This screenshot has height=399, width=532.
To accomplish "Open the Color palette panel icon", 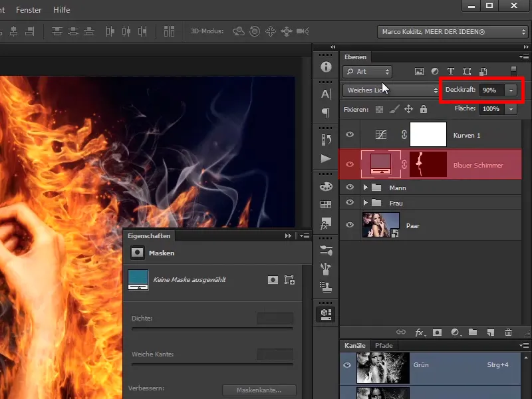I will point(326,186).
